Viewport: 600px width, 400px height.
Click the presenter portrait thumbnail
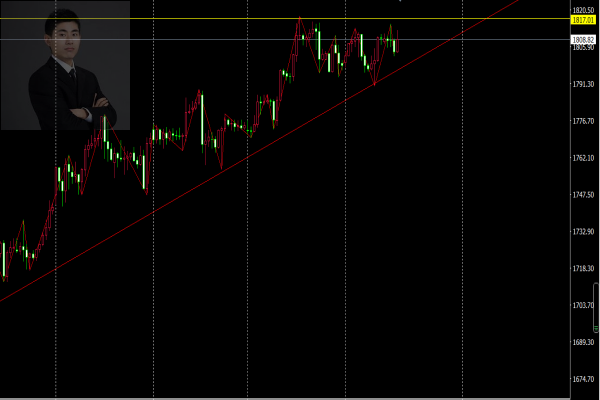tap(65, 65)
